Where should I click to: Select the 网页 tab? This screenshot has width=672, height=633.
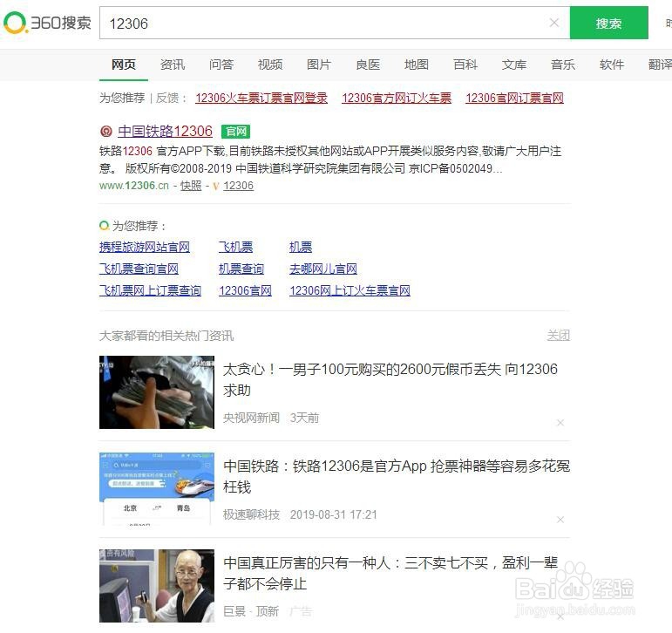click(x=124, y=65)
